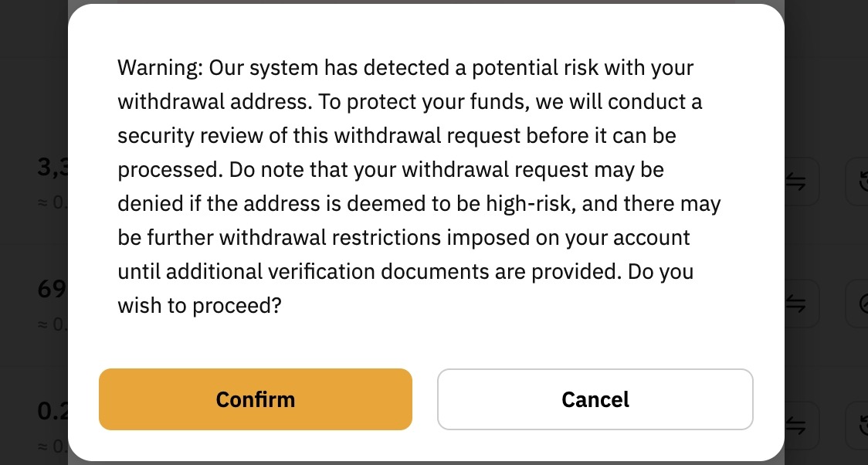Click the partially hidden balance starting with 3,3
Viewport: 868px width, 465px height.
point(53,167)
